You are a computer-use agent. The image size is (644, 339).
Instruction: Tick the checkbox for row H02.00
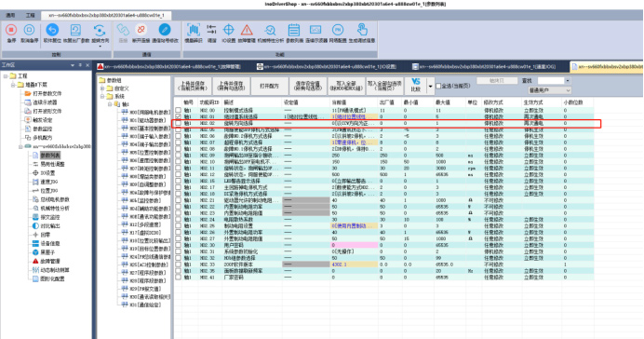pos(179,110)
